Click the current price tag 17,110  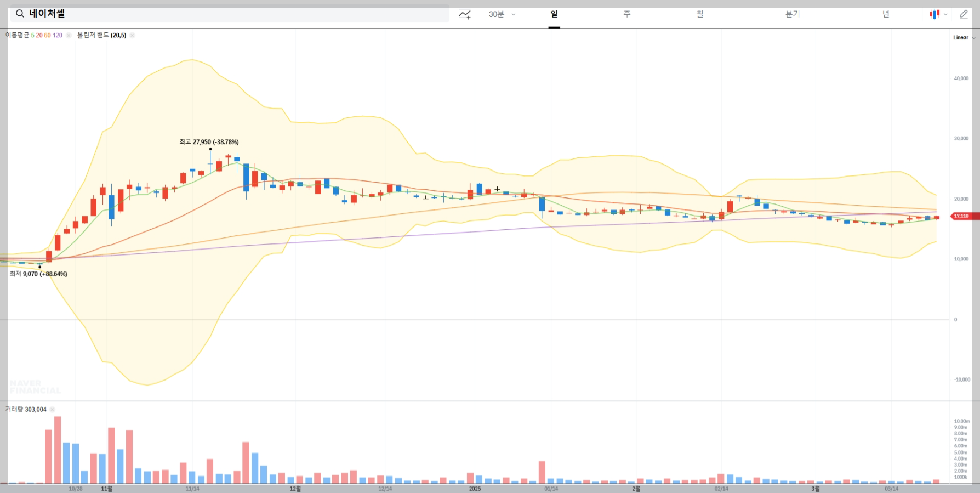pos(964,216)
